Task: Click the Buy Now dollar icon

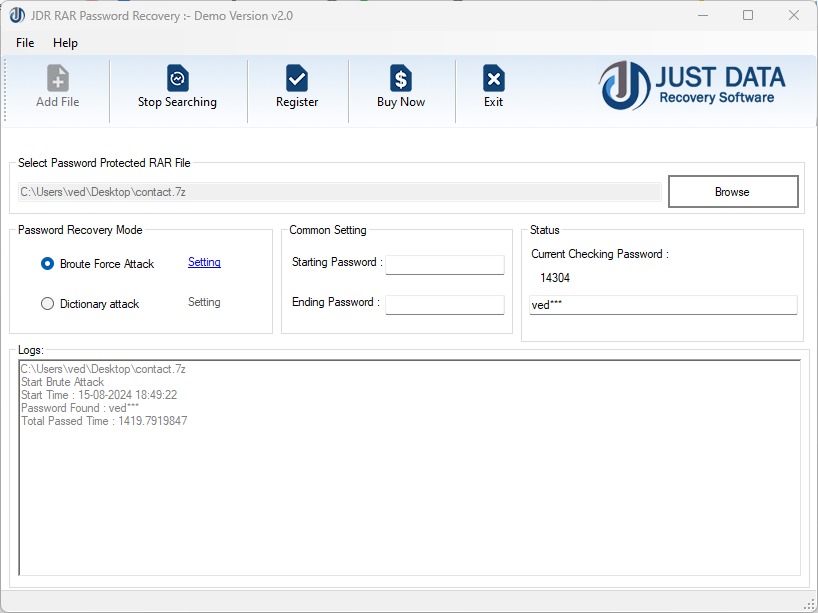Action: click(x=401, y=79)
